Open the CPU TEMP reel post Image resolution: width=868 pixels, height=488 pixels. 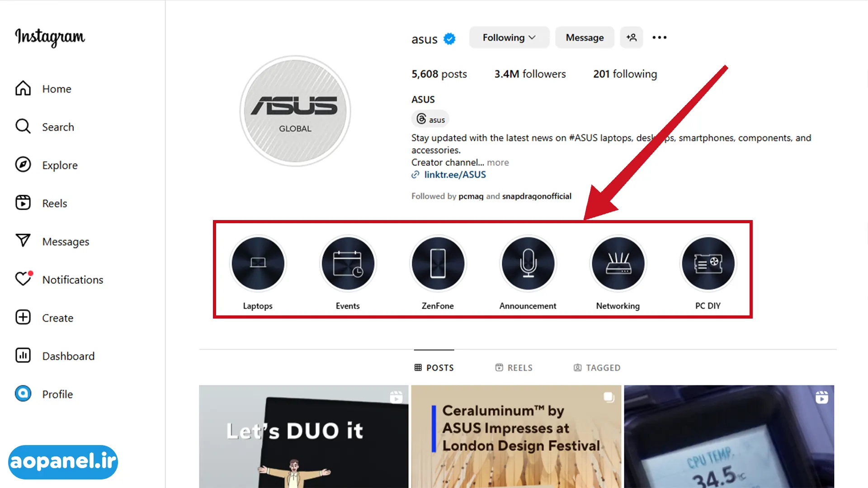729,436
